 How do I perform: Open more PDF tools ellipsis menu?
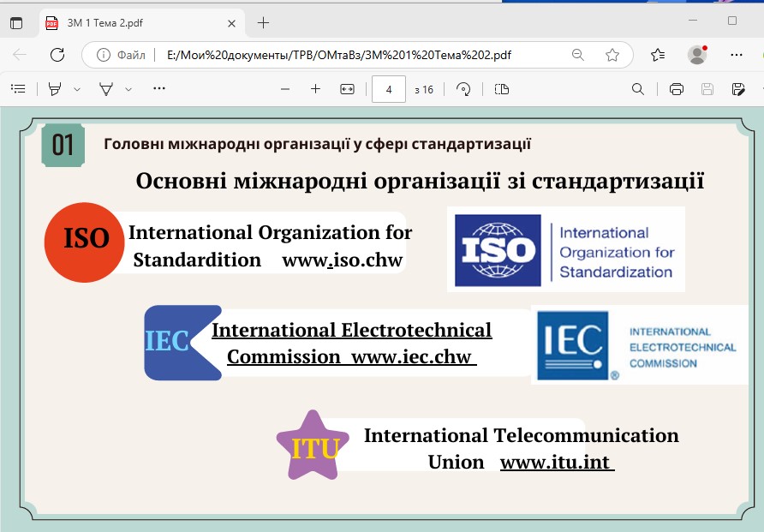click(158, 89)
